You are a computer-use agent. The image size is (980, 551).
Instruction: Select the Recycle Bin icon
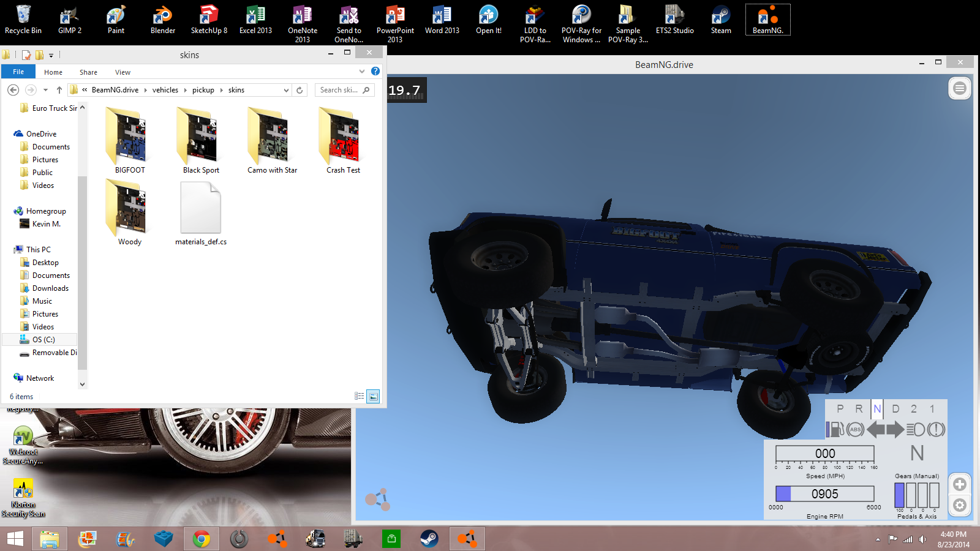(23, 20)
